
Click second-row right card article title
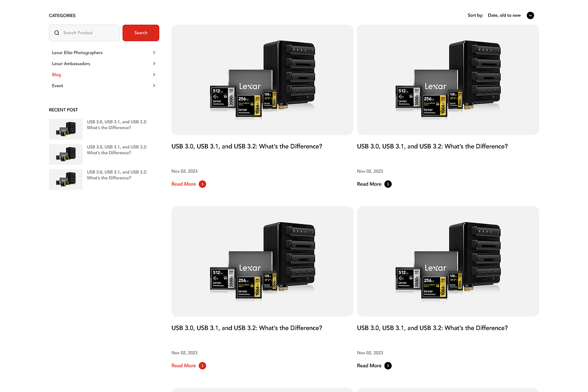432,328
